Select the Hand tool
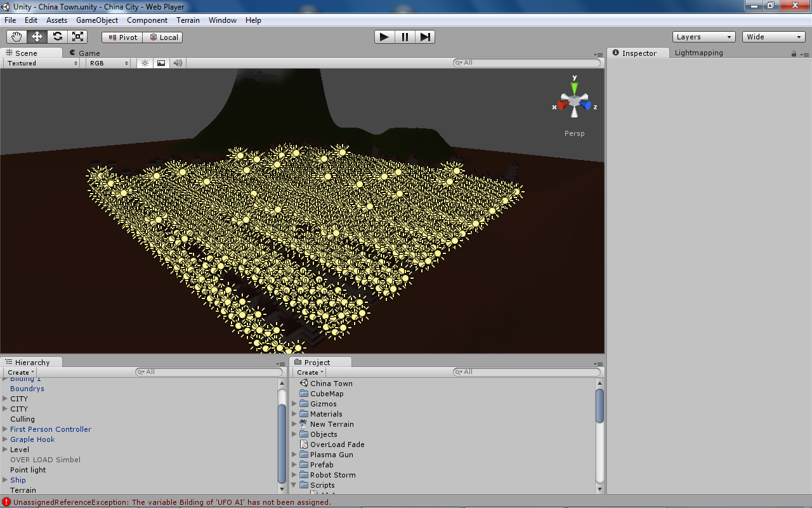The width and height of the screenshot is (812, 508). (x=16, y=37)
